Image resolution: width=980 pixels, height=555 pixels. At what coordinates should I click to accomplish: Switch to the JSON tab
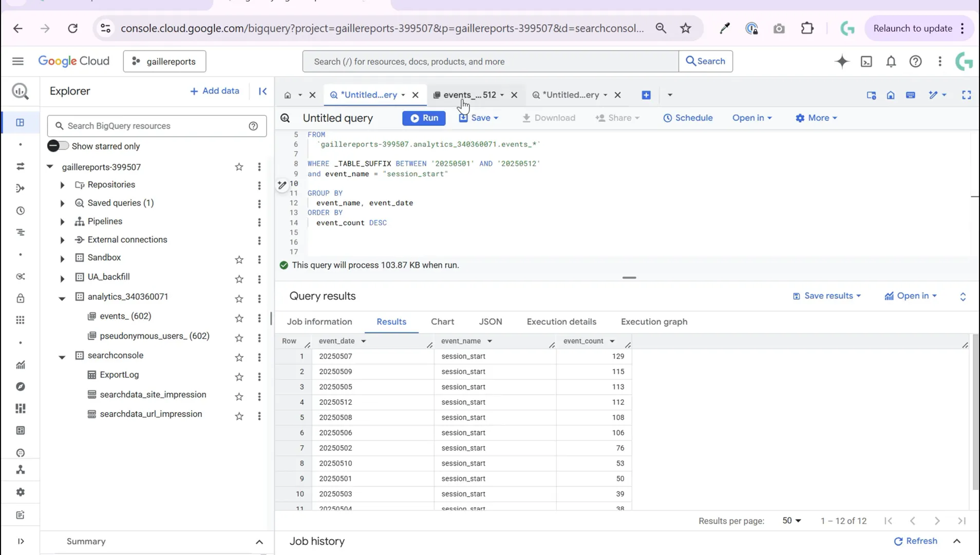tap(491, 322)
